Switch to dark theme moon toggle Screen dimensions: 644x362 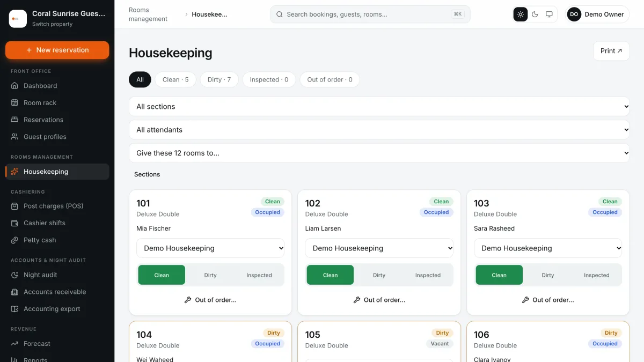click(x=535, y=14)
